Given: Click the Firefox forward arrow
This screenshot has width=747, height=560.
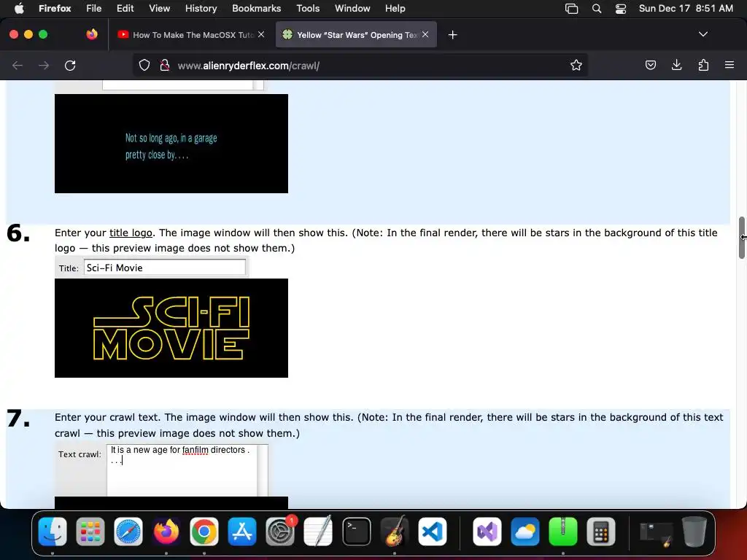Looking at the screenshot, I should pos(44,65).
